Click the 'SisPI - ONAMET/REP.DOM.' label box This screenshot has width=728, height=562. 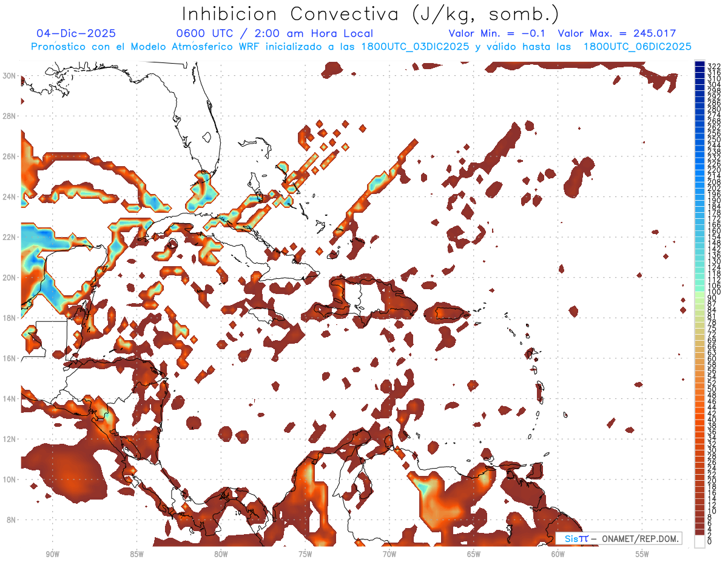pyautogui.click(x=618, y=538)
